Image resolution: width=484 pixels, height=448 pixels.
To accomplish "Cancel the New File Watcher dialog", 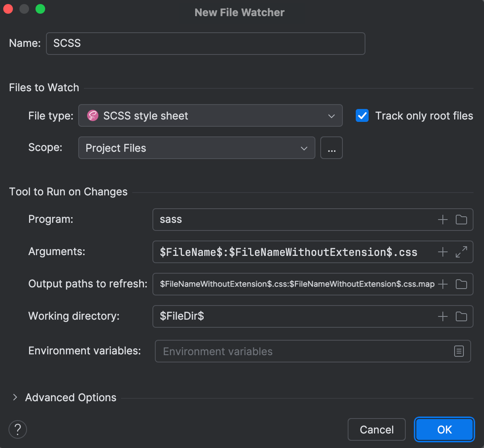I will pyautogui.click(x=376, y=429).
